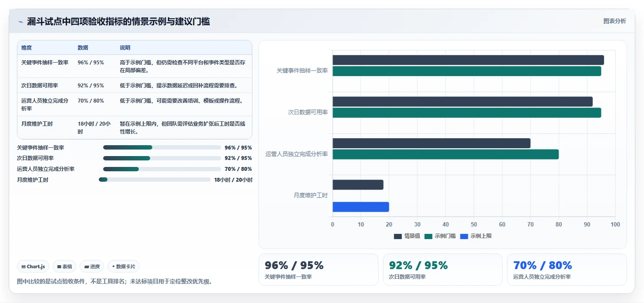The height and width of the screenshot is (303, 644).
Task: Click chart axis label 运营人员独立完成分析率
Action: coord(296,154)
